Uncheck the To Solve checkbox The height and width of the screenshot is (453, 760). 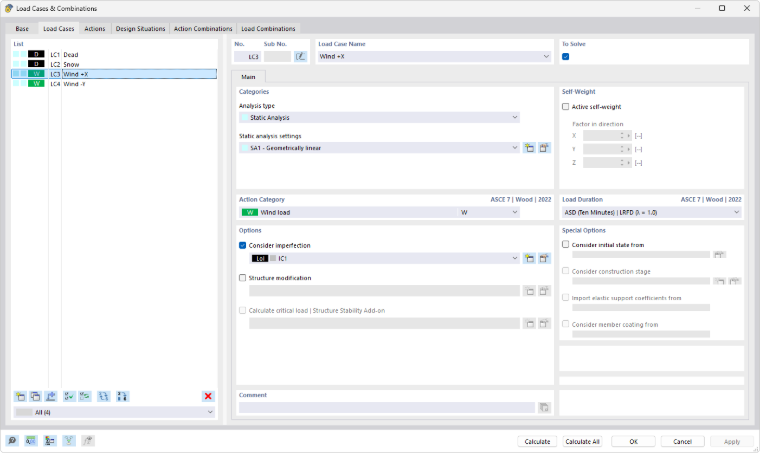click(x=566, y=57)
